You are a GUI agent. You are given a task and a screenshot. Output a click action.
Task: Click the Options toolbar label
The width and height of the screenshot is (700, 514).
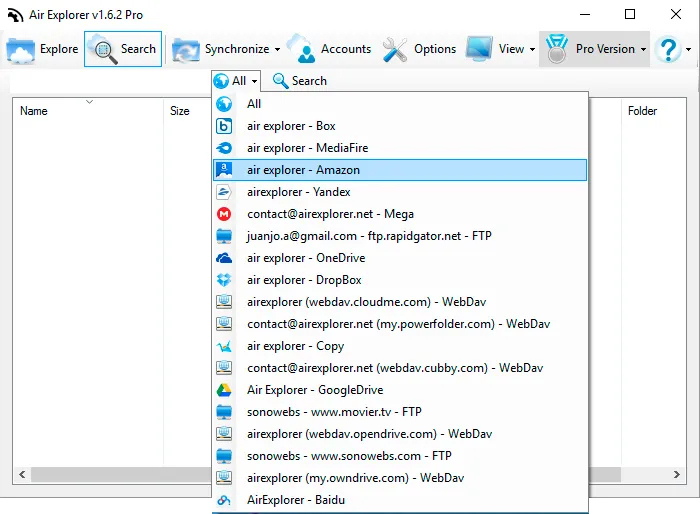click(435, 49)
